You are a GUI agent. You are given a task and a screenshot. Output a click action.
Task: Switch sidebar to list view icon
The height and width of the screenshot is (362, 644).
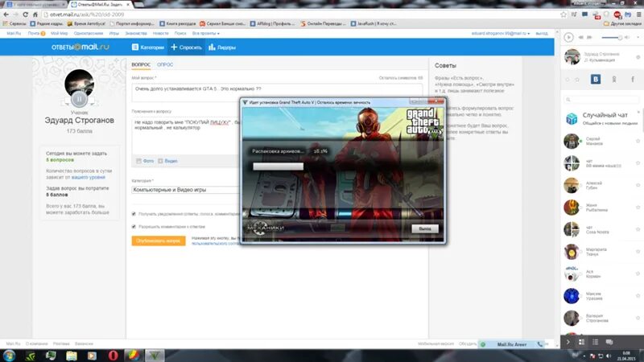point(595,342)
